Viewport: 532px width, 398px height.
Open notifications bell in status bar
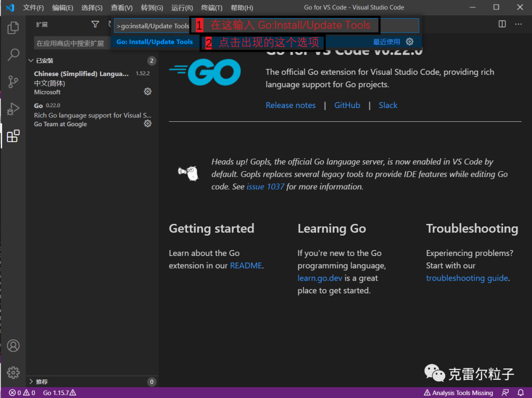521,393
